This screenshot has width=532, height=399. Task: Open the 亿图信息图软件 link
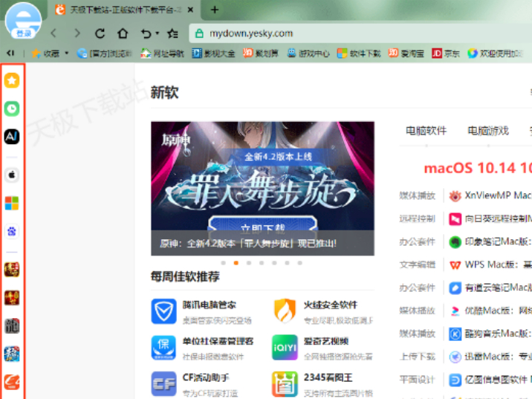pyautogui.click(x=490, y=380)
